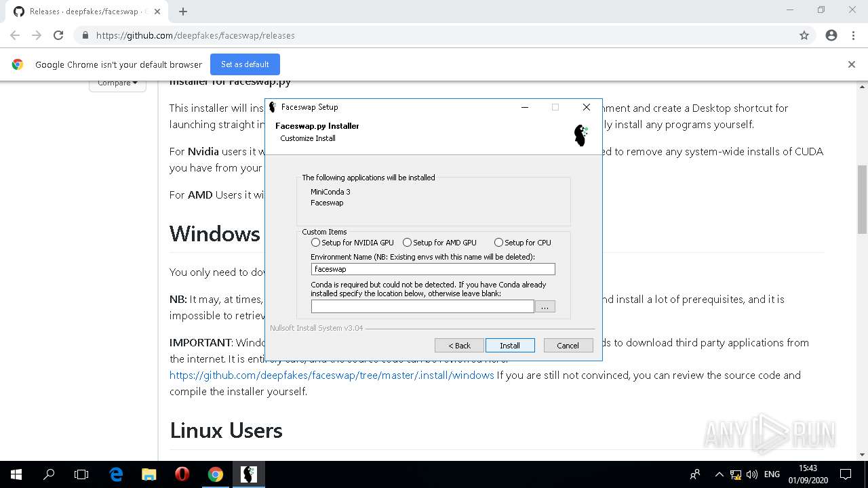Open the Action Center notifications

(846, 474)
